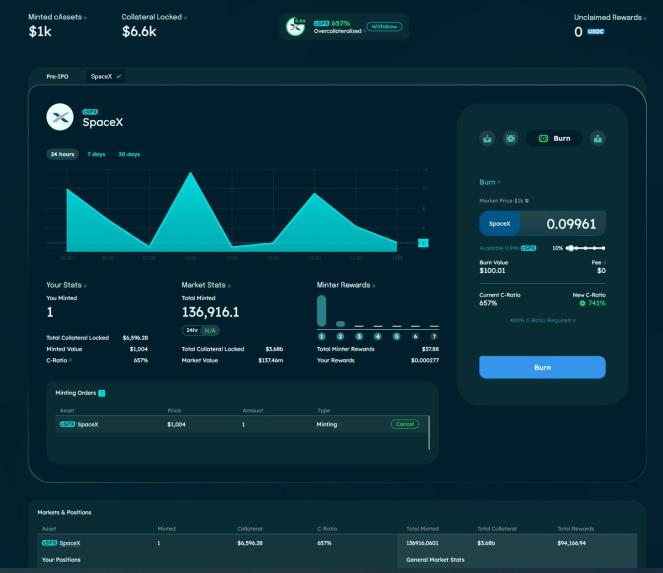This screenshot has width=663, height=573.
Task: Click the large SpaceX logo above the chart
Action: pyautogui.click(x=60, y=117)
